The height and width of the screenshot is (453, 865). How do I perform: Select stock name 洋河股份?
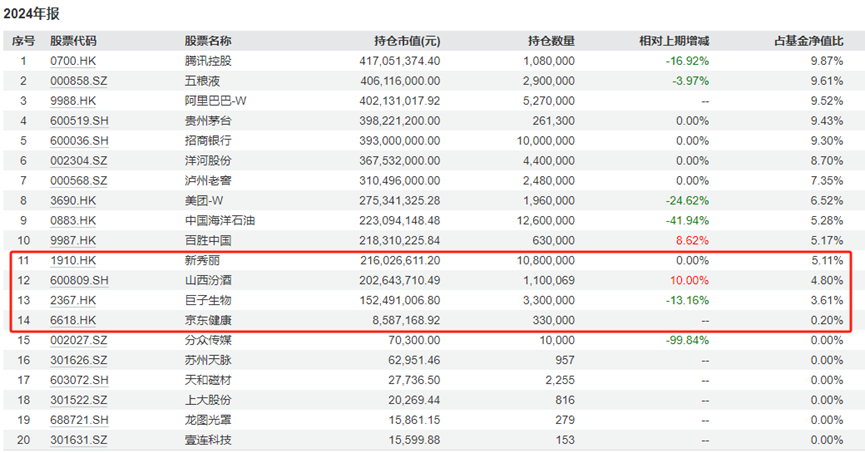[x=208, y=161]
